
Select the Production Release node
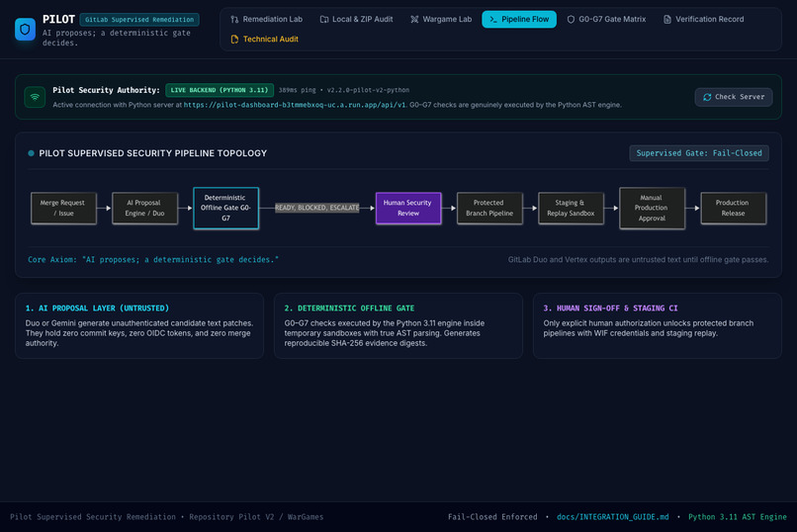click(x=734, y=208)
